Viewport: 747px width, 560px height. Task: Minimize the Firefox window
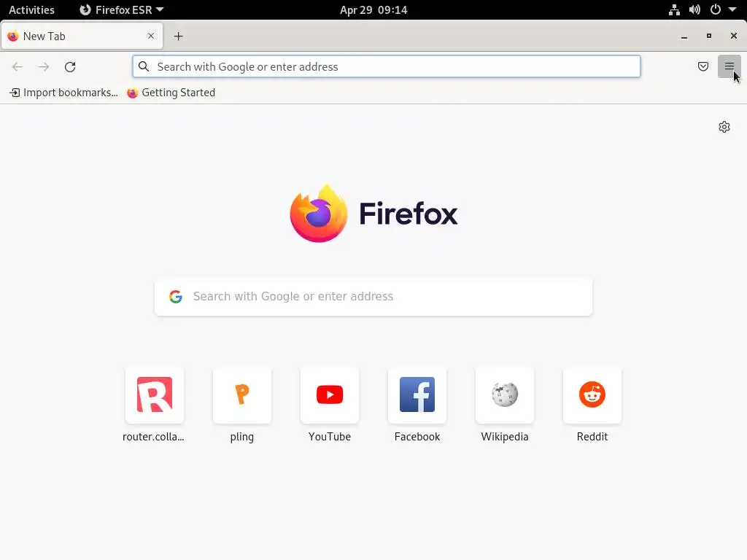point(684,36)
